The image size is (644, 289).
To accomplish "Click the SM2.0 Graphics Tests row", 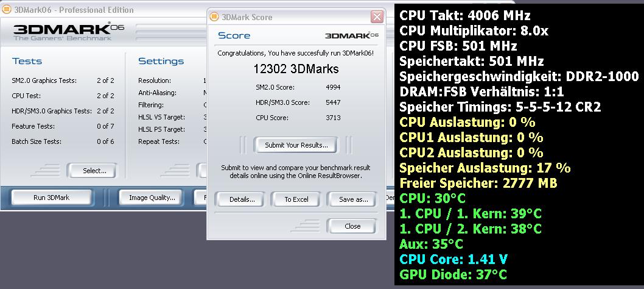I will pyautogui.click(x=63, y=80).
